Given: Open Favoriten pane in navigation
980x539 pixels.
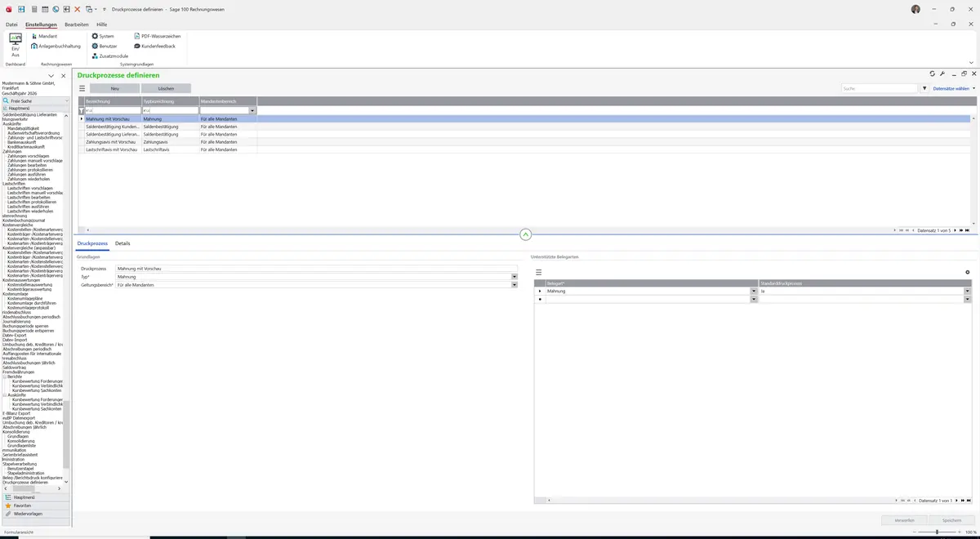Looking at the screenshot, I should pyautogui.click(x=35, y=506).
